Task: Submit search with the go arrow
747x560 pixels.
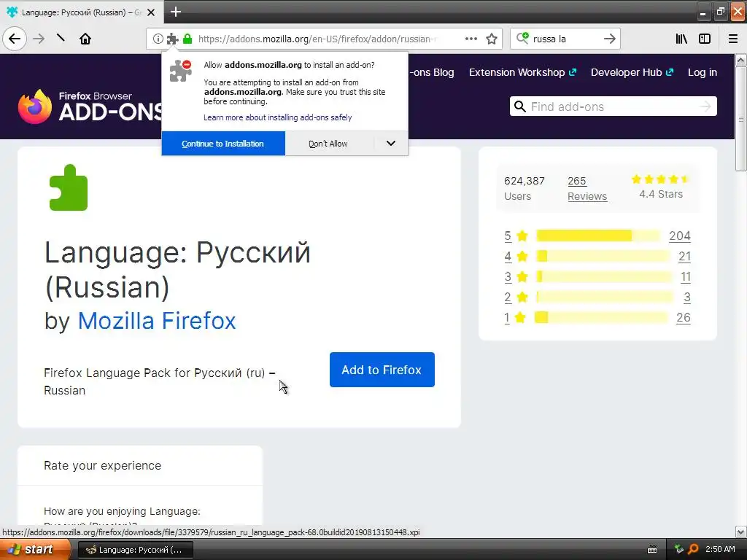Action: [609, 39]
